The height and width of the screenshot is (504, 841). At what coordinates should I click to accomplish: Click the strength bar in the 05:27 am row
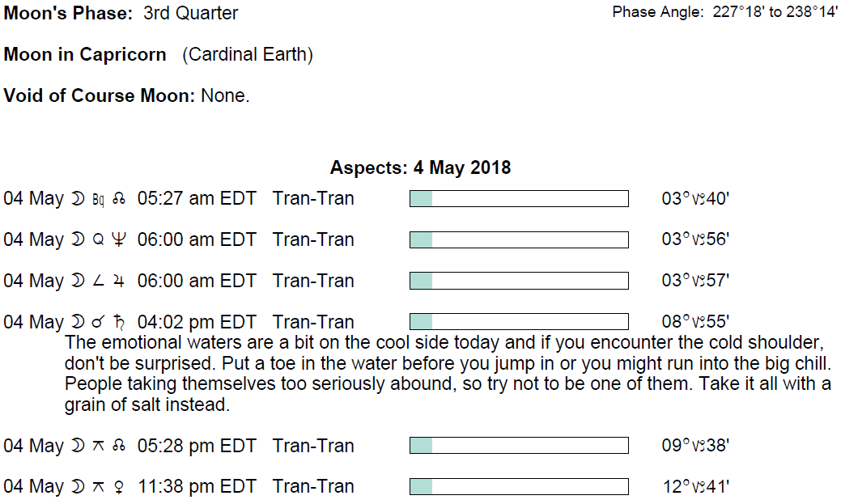[x=519, y=199]
